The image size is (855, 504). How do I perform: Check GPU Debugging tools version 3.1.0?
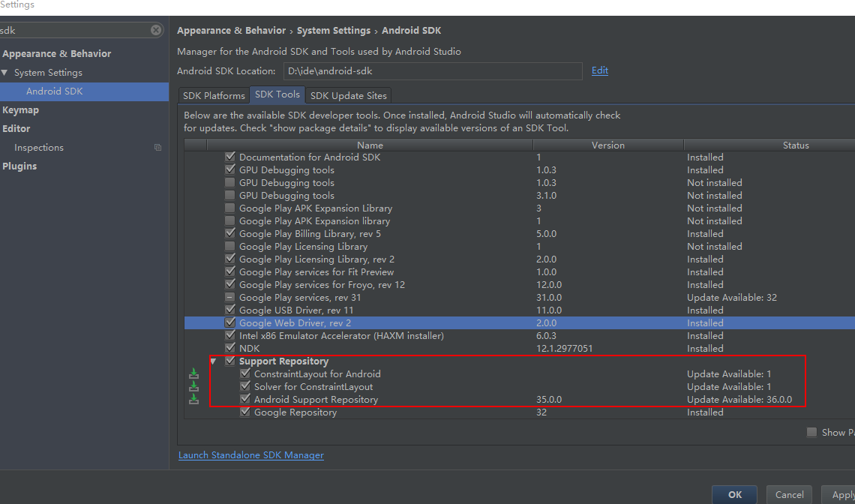(230, 195)
